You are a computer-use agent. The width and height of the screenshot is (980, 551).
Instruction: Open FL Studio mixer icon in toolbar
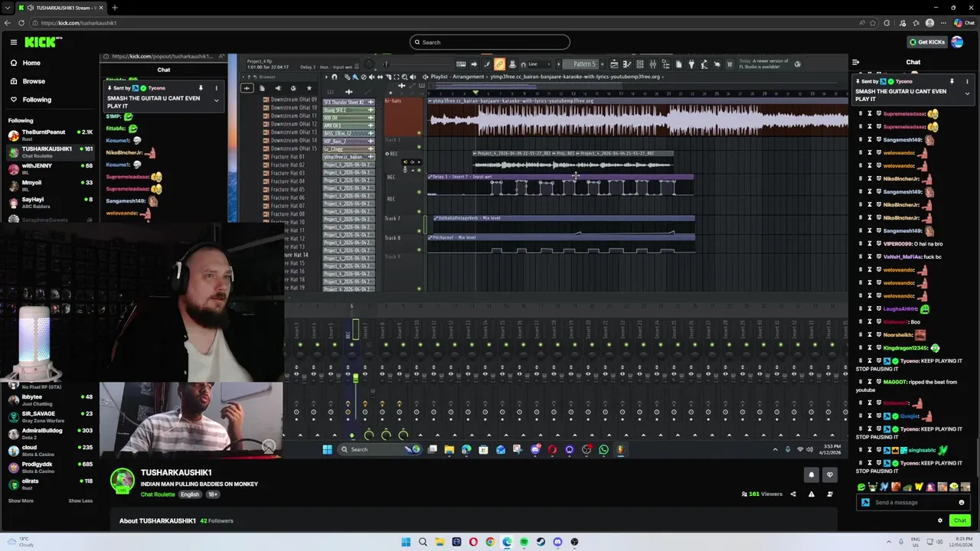coord(652,64)
